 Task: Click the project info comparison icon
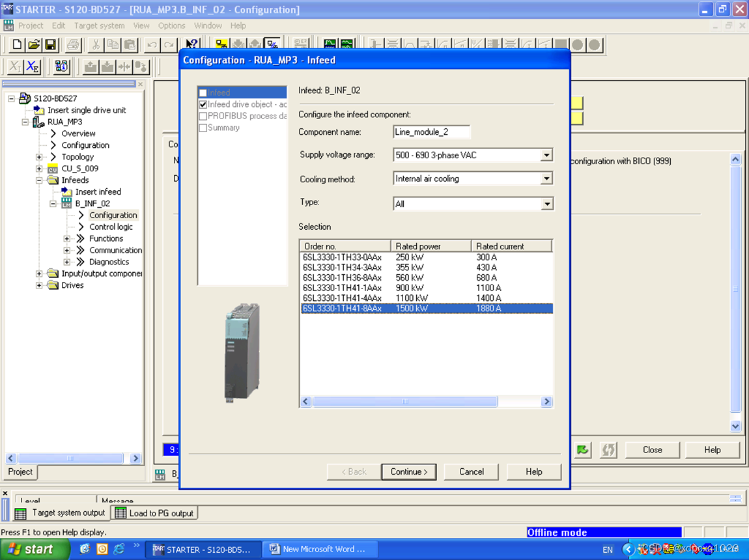click(61, 67)
